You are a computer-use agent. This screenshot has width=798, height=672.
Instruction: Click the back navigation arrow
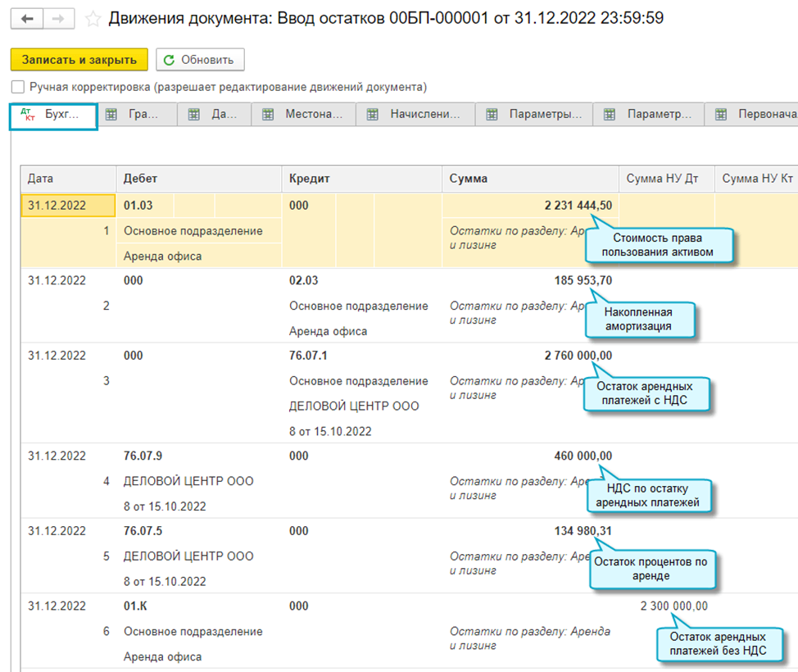[27, 18]
